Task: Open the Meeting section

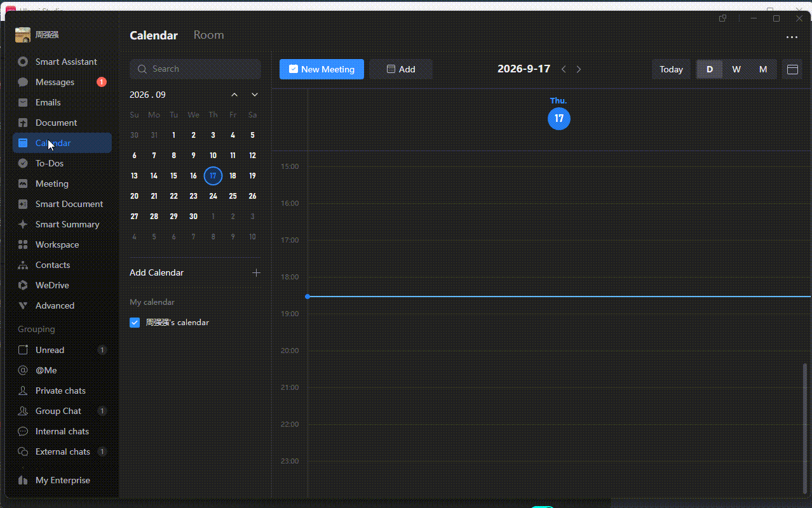Action: click(62, 184)
